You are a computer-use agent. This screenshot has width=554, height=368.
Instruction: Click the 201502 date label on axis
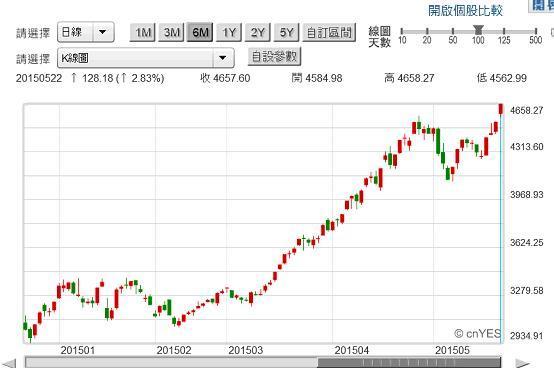[173, 350]
